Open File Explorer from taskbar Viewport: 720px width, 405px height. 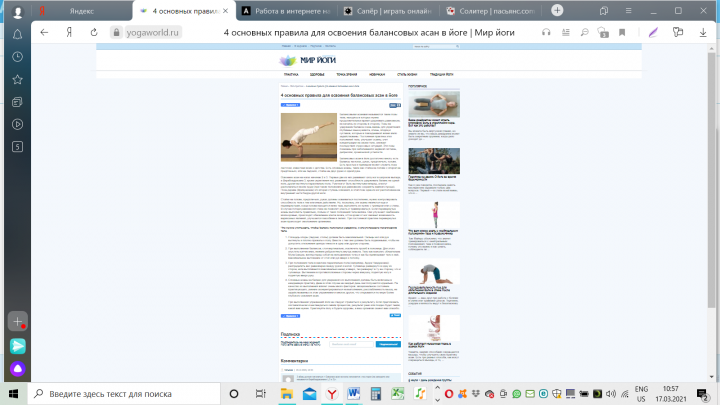pyautogui.click(x=287, y=394)
